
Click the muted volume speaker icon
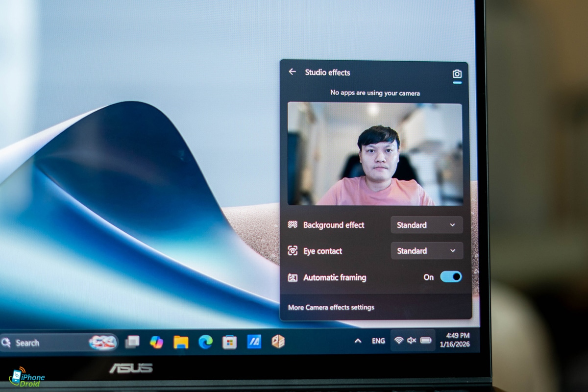[412, 341]
